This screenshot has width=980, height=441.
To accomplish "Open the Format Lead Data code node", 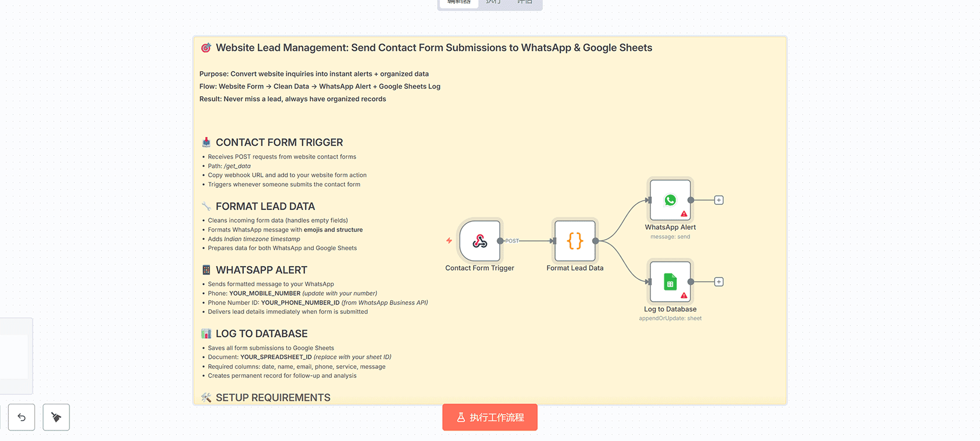I will click(575, 240).
